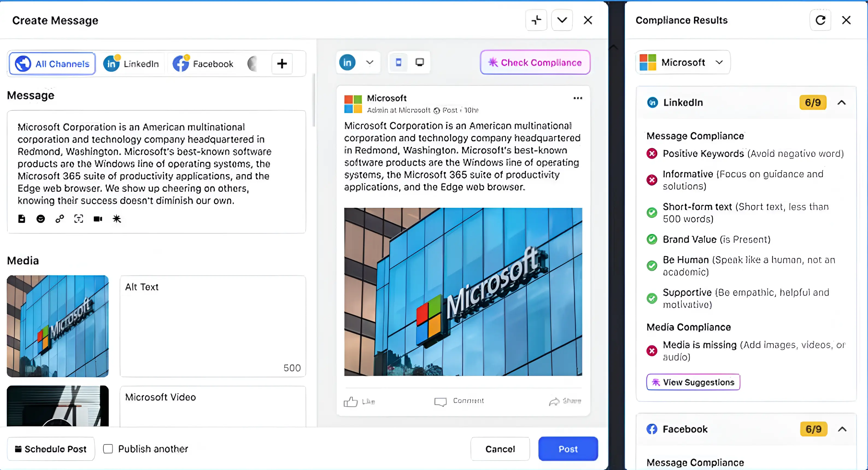Click the View Suggestions button

pyautogui.click(x=693, y=382)
